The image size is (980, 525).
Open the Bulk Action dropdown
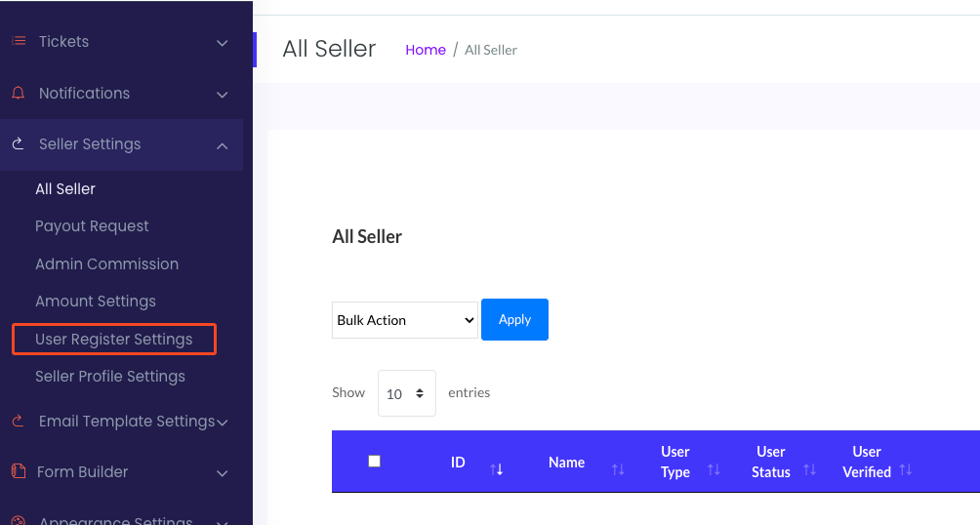[x=405, y=320]
